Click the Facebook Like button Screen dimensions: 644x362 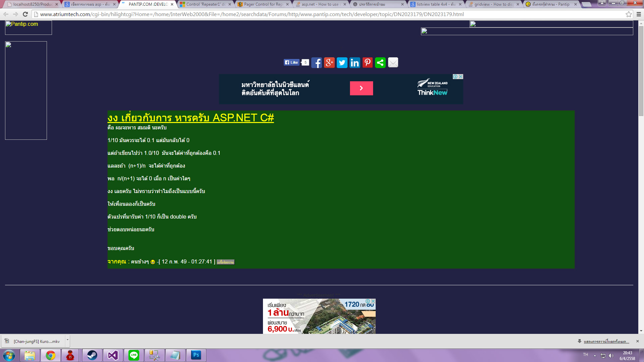tap(291, 62)
